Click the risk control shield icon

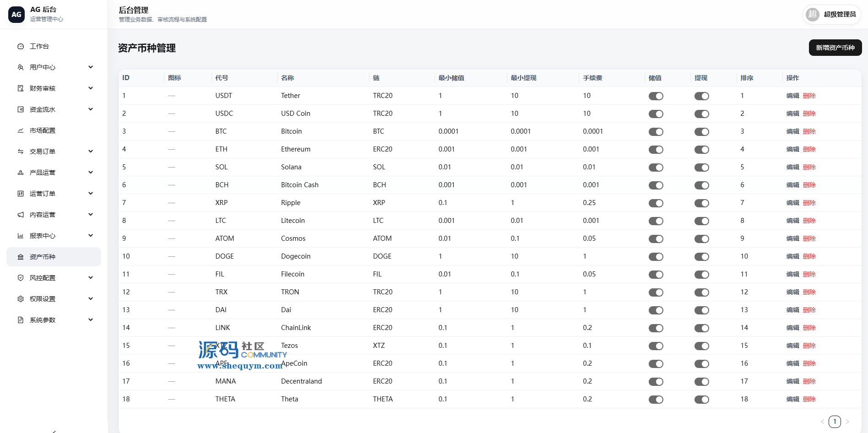21,278
